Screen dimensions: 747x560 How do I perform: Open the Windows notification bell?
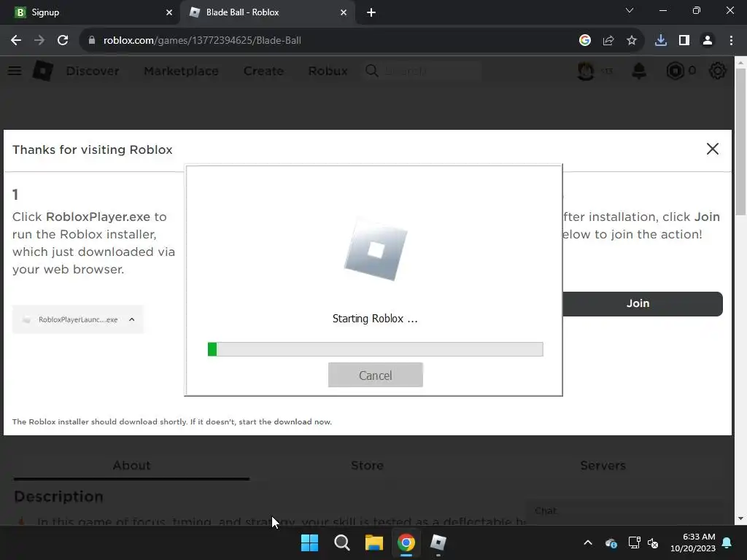click(x=727, y=542)
